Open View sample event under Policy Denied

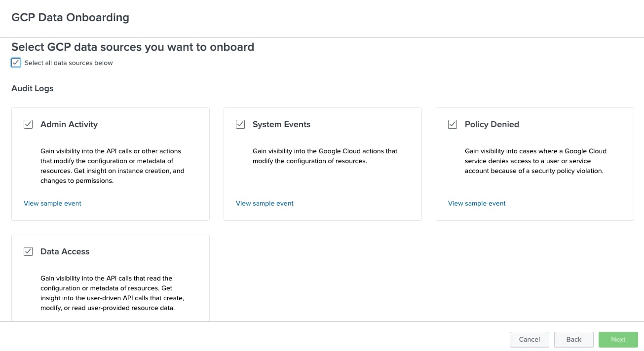pos(477,203)
